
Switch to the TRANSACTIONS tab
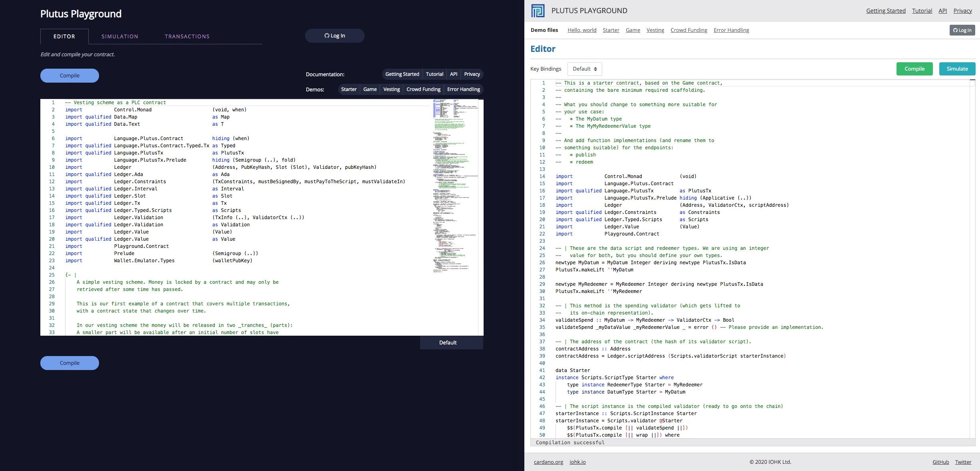[187, 36]
